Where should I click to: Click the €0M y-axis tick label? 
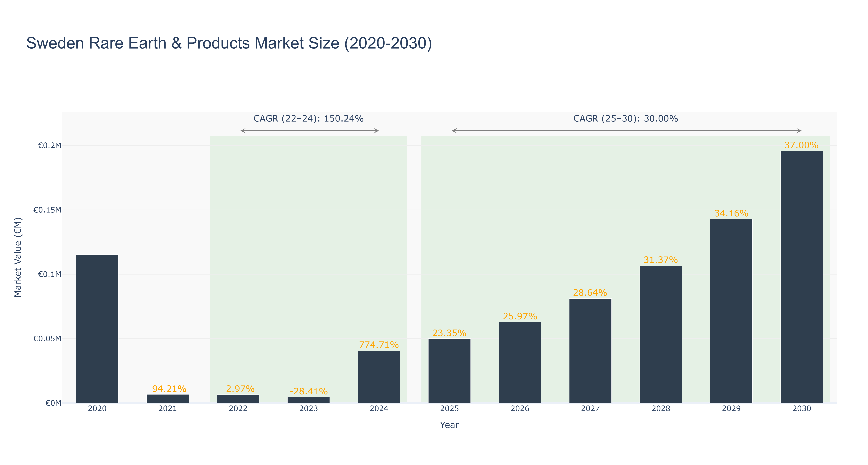click(53, 403)
